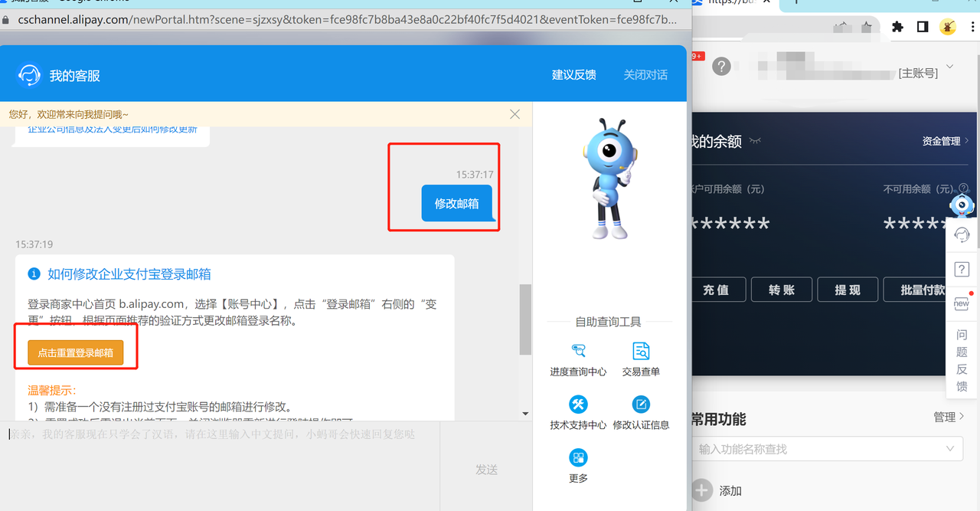Screen dimensions: 980x511
Task: Click the sidebar new icon with red dot
Action: click(962, 302)
